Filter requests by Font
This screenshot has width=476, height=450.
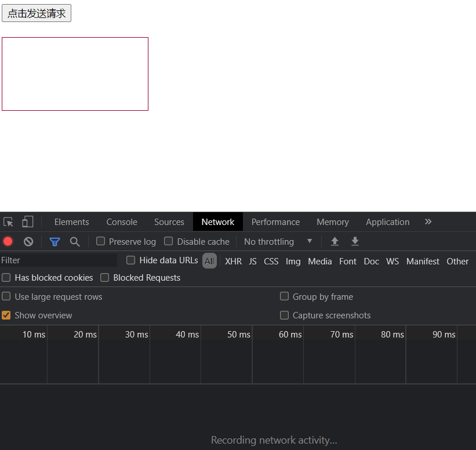[x=348, y=261]
